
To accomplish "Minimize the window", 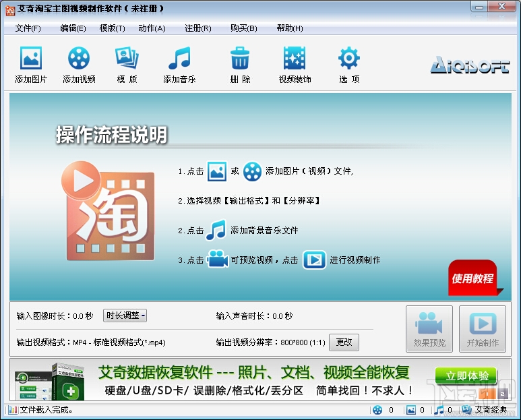I will [x=479, y=7].
